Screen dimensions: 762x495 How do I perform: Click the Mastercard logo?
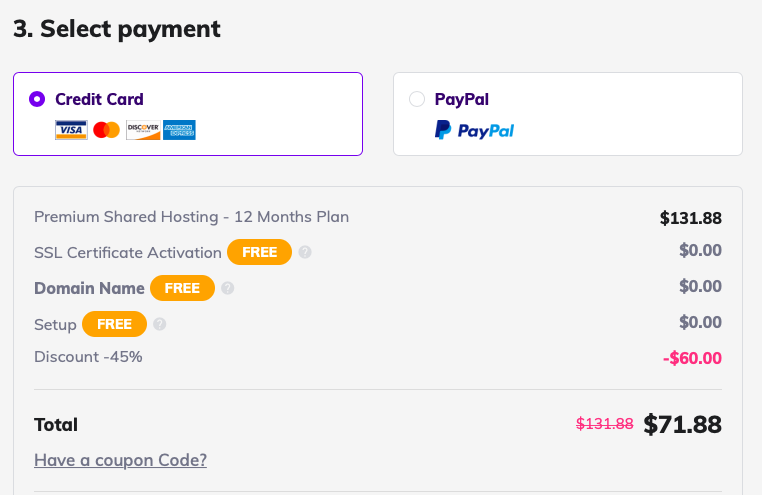(x=106, y=130)
